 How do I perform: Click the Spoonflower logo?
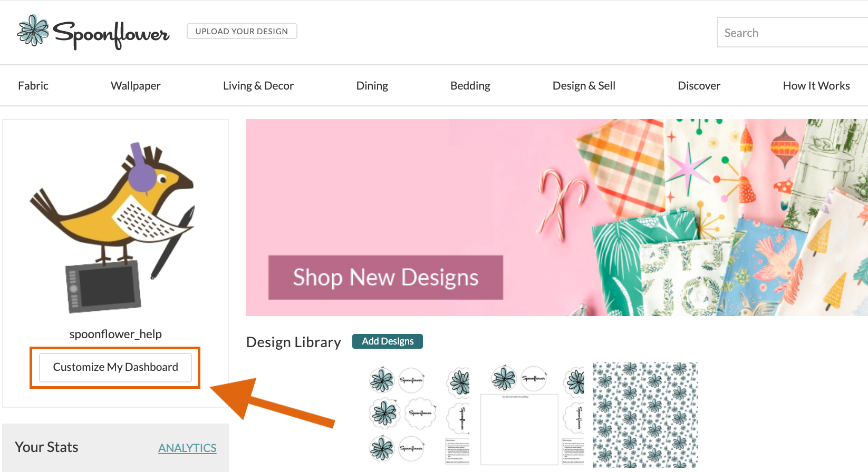[x=93, y=32]
